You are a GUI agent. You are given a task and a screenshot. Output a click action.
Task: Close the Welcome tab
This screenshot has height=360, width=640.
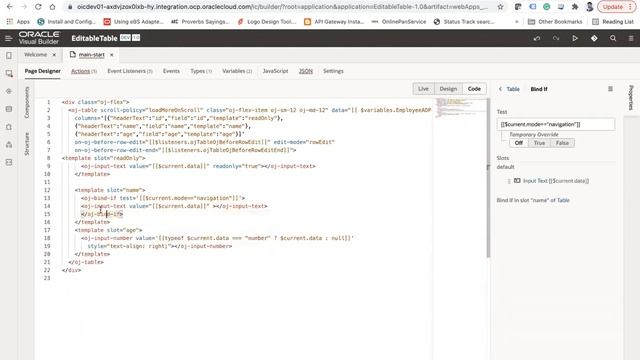point(54,55)
